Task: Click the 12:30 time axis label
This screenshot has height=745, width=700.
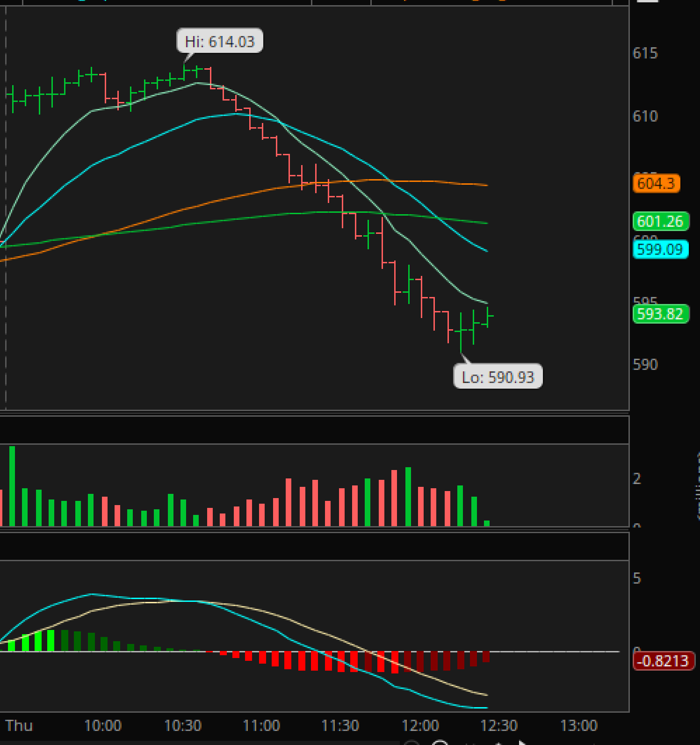Action: coord(499,725)
